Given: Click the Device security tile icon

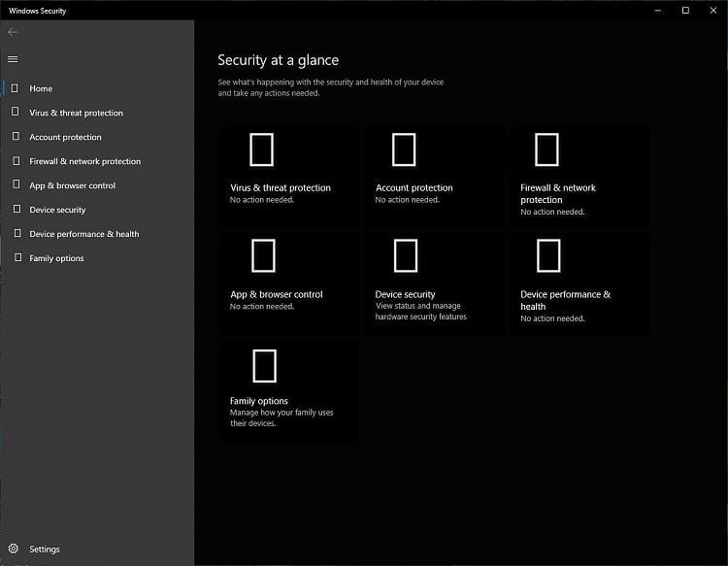Looking at the screenshot, I should [x=406, y=256].
